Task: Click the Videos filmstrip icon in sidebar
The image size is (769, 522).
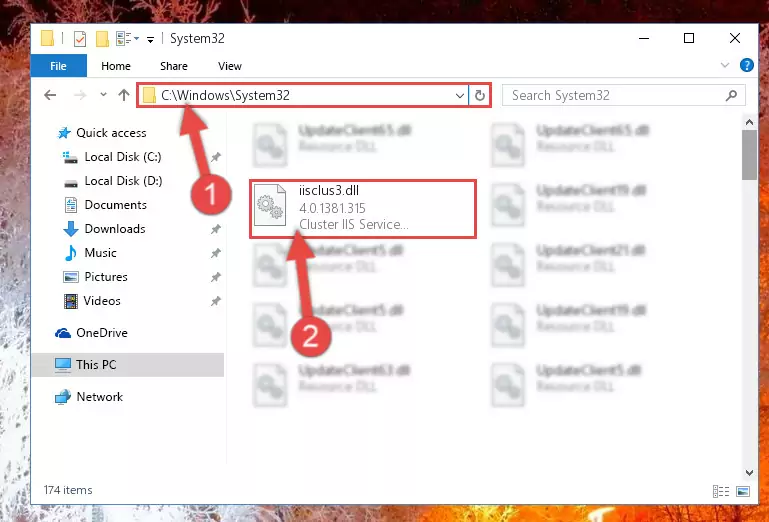Action: coord(71,301)
